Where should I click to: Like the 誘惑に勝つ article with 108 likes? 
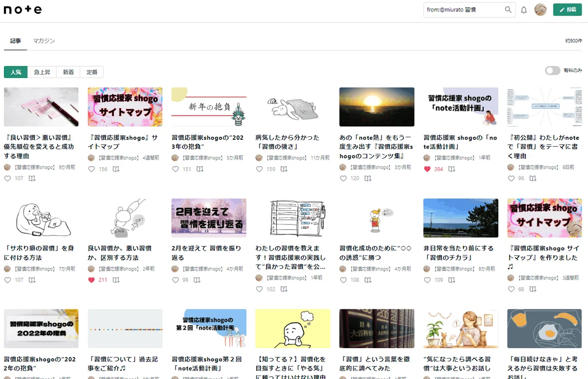343,280
